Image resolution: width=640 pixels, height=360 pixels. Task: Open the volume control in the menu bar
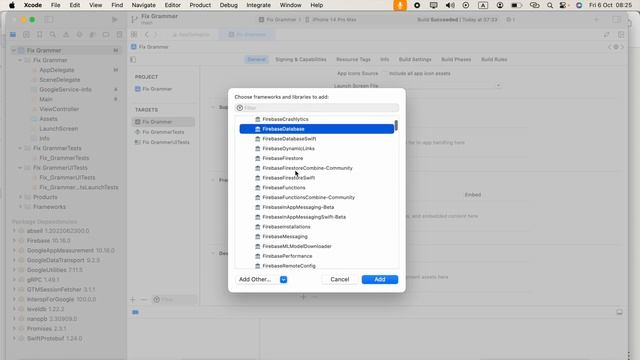pos(450,5)
